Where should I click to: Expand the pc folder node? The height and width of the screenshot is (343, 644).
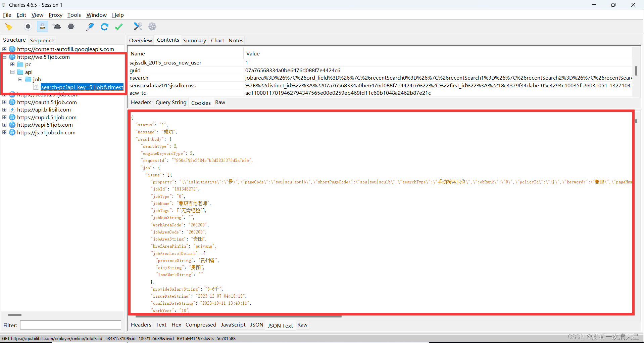[12, 65]
